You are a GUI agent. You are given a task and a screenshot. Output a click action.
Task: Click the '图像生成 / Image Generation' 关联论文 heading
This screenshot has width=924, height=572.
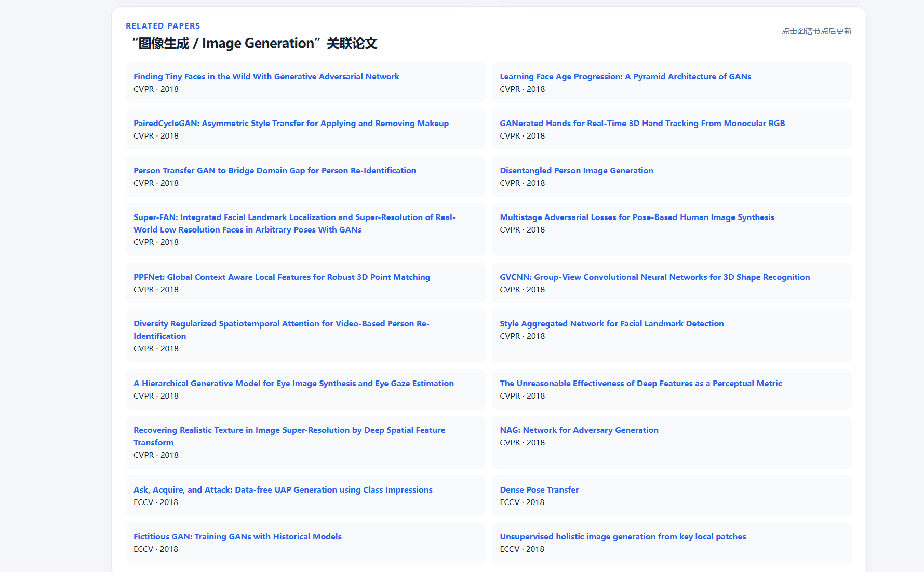pos(255,44)
